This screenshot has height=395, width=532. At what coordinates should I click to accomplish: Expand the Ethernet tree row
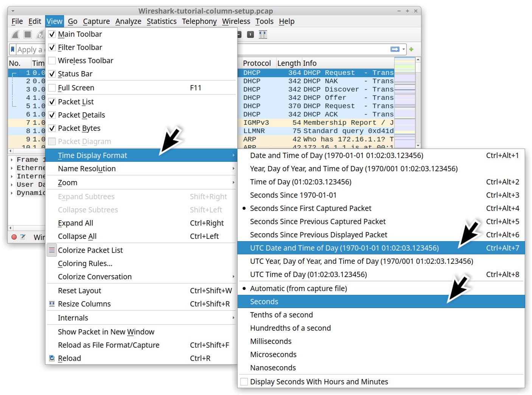(12, 168)
